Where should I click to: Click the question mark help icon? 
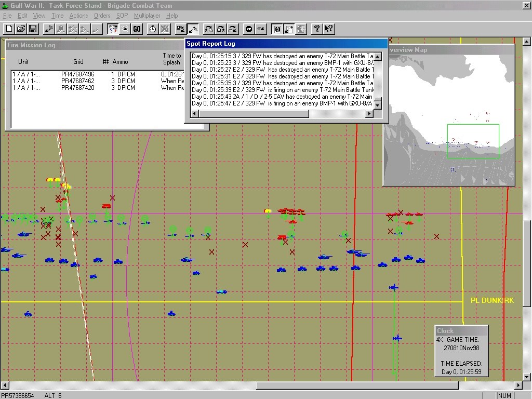pos(316,29)
